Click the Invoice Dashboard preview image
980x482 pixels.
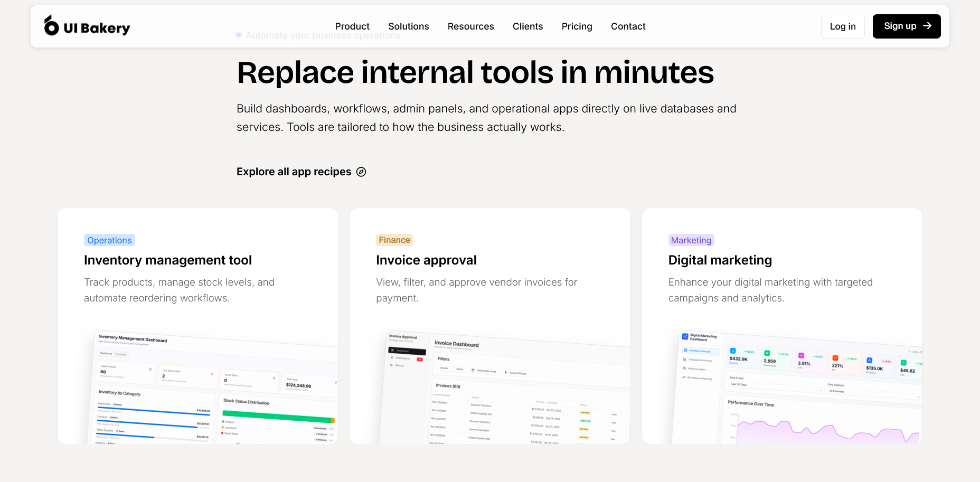(x=504, y=388)
